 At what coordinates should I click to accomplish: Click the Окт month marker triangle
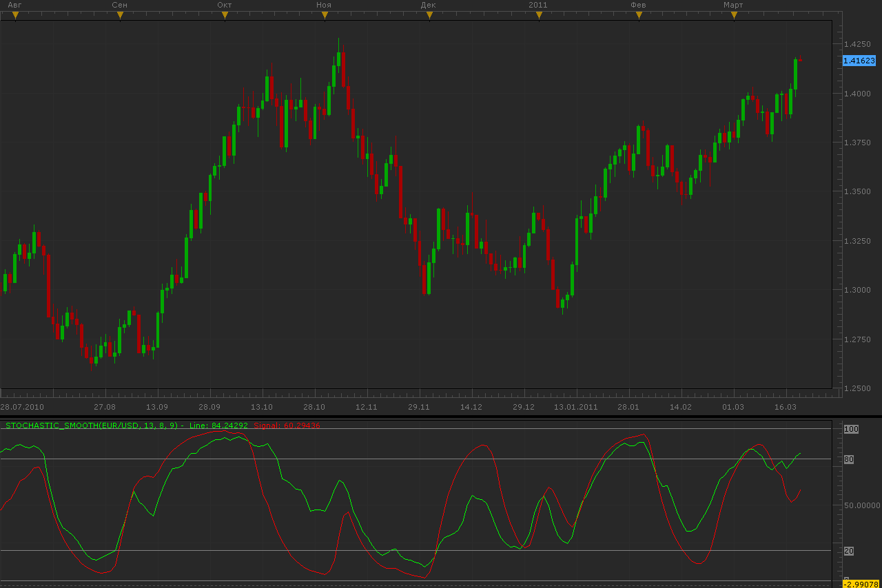point(225,15)
